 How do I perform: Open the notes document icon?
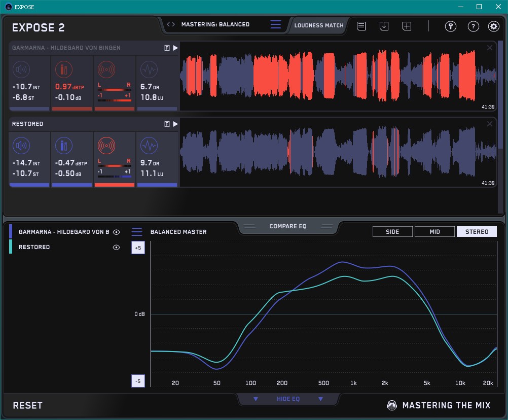coord(361,26)
